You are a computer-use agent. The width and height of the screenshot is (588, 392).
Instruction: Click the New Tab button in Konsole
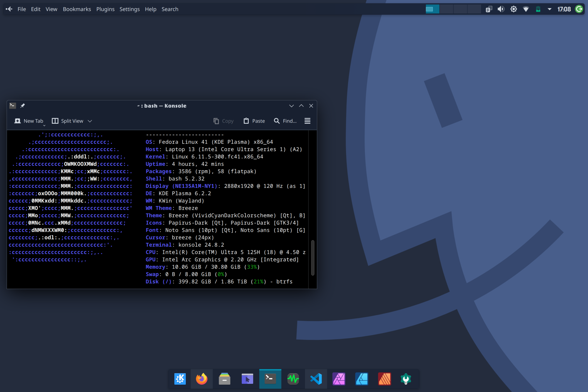point(29,121)
